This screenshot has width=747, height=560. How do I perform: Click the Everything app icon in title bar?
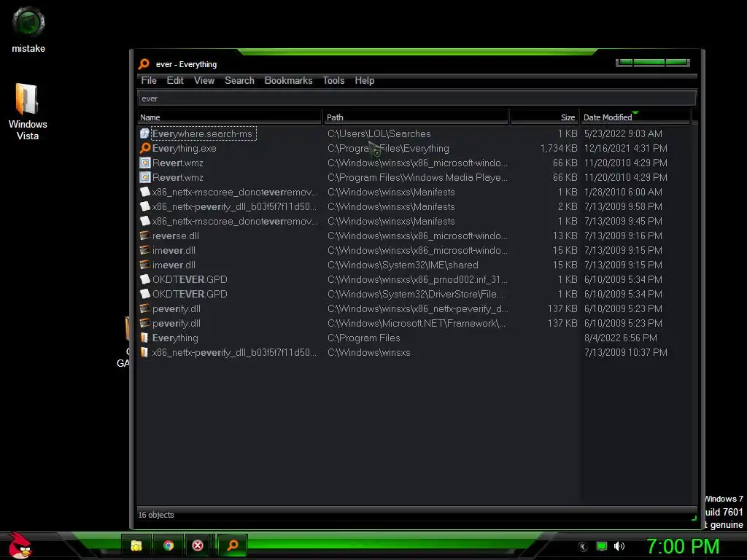[x=144, y=64]
